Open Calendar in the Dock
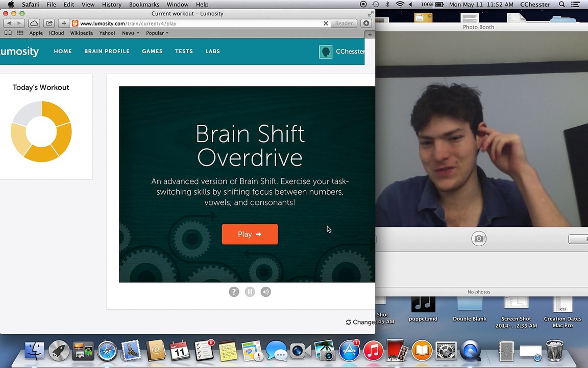Viewport: 588px width, 368px height. pyautogui.click(x=180, y=351)
